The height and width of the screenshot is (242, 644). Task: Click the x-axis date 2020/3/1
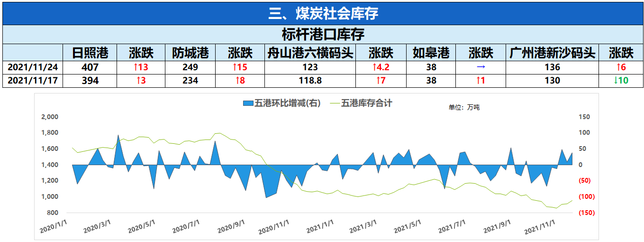point(97,227)
